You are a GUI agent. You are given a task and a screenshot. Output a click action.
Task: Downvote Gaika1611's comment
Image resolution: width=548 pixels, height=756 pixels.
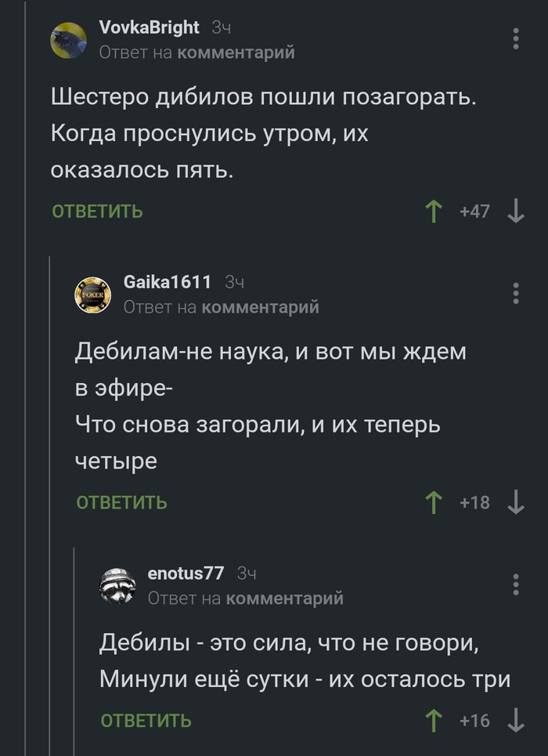[516, 502]
